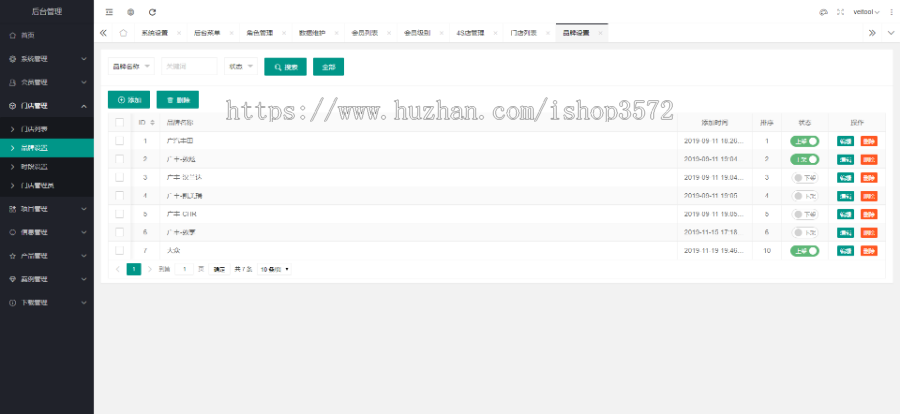This screenshot has height=414, width=900.
Task: Open the rows-per-page dropdown in pagination
Action: coord(274,269)
